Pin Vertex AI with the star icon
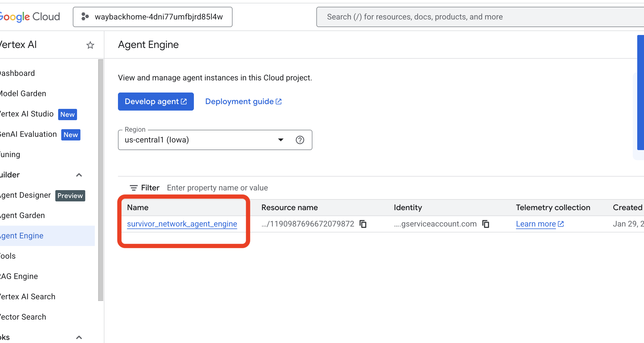The image size is (644, 343). pyautogui.click(x=90, y=45)
